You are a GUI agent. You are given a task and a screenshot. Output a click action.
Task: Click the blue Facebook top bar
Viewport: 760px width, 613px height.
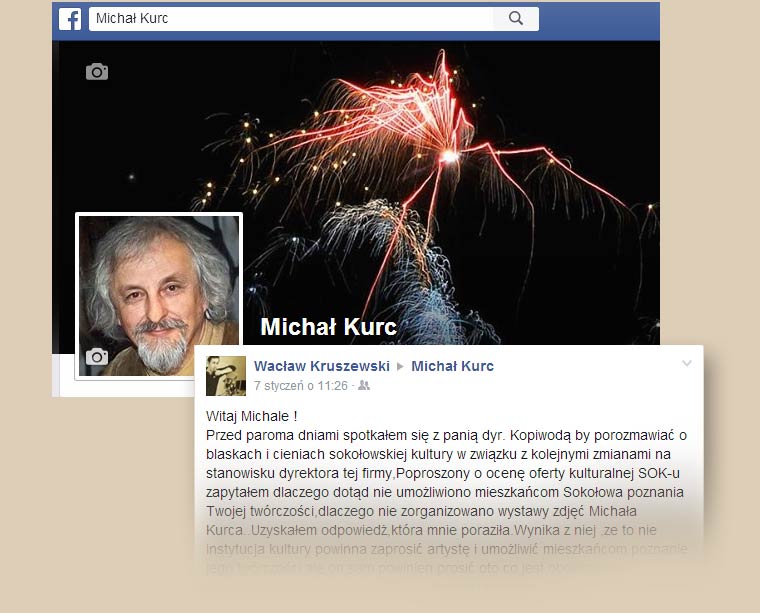click(599, 19)
